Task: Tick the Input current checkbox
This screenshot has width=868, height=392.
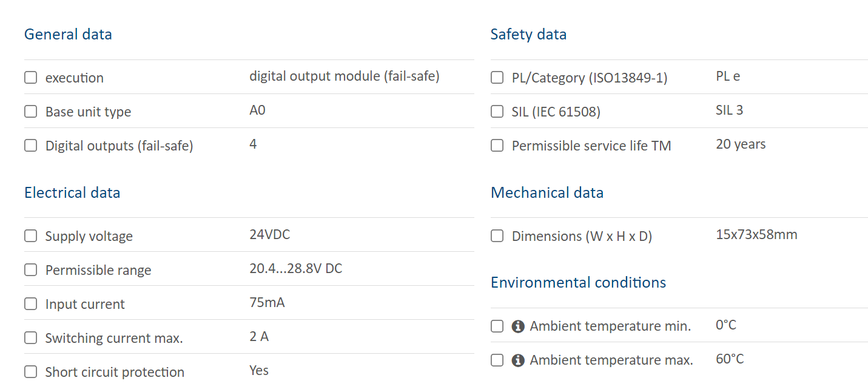Action: pyautogui.click(x=31, y=304)
